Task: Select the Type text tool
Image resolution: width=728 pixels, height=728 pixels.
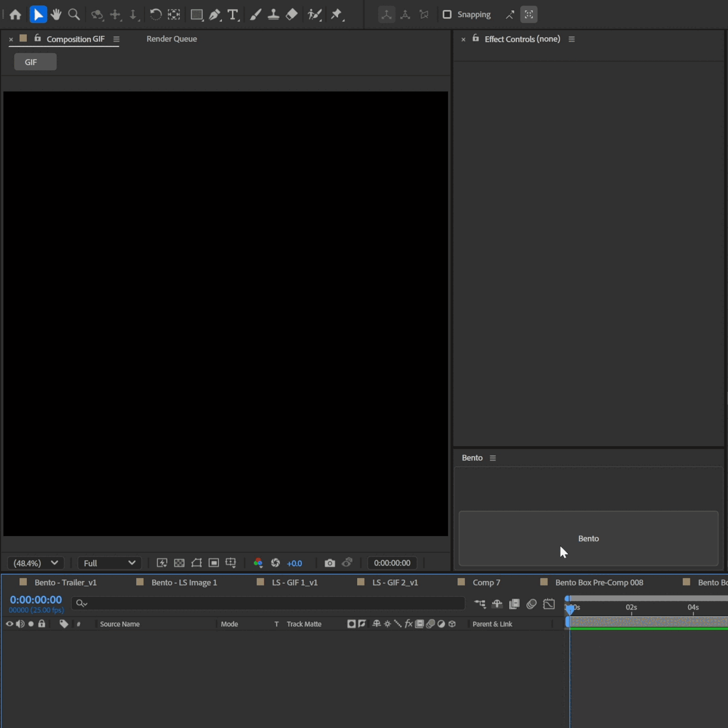Action: tap(233, 15)
